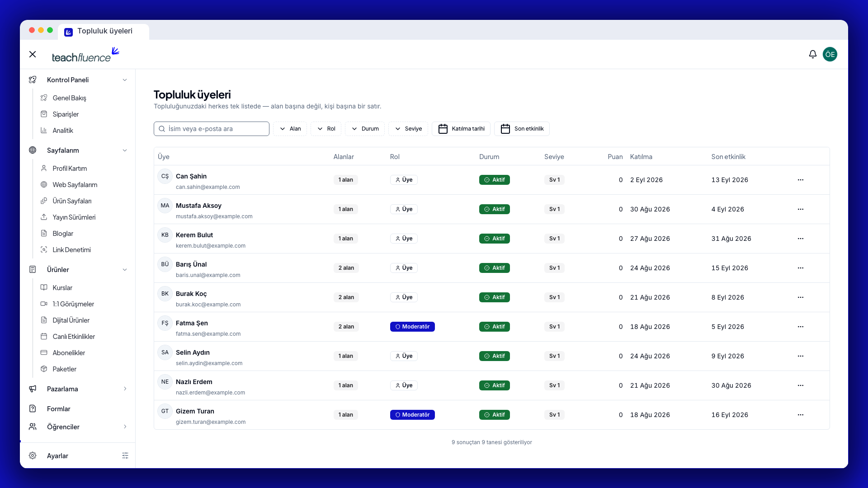Open the row actions menu for Fatma Şen
The width and height of the screenshot is (868, 488).
(x=800, y=327)
